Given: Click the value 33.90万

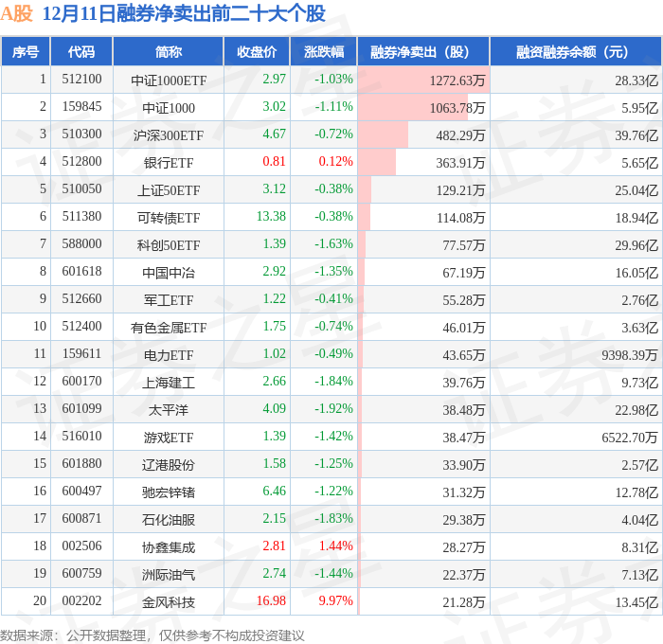Looking at the screenshot, I should pos(463,465).
